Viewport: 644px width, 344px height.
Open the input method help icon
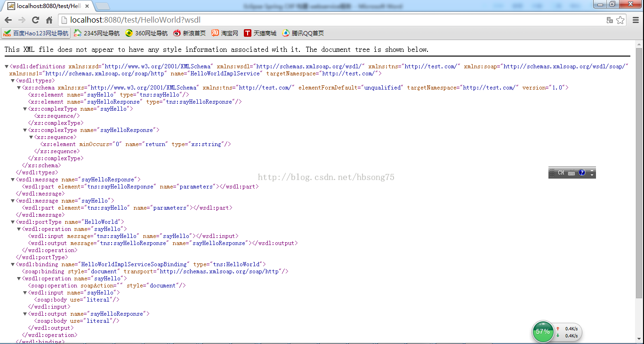(582, 173)
